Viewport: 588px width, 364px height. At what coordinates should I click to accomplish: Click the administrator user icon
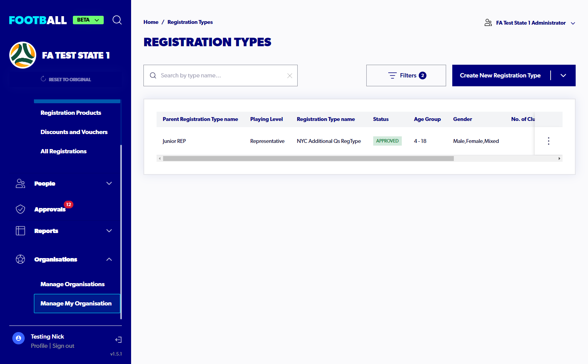488,23
